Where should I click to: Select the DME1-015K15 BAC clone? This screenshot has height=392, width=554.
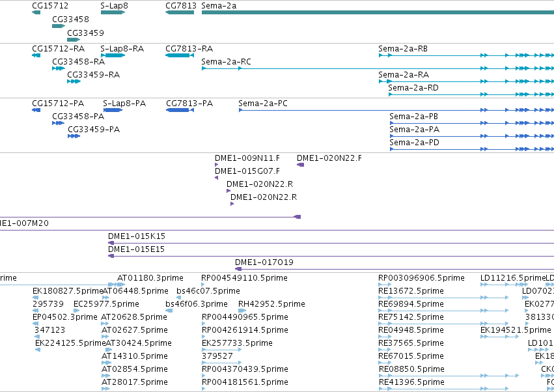coord(136,236)
